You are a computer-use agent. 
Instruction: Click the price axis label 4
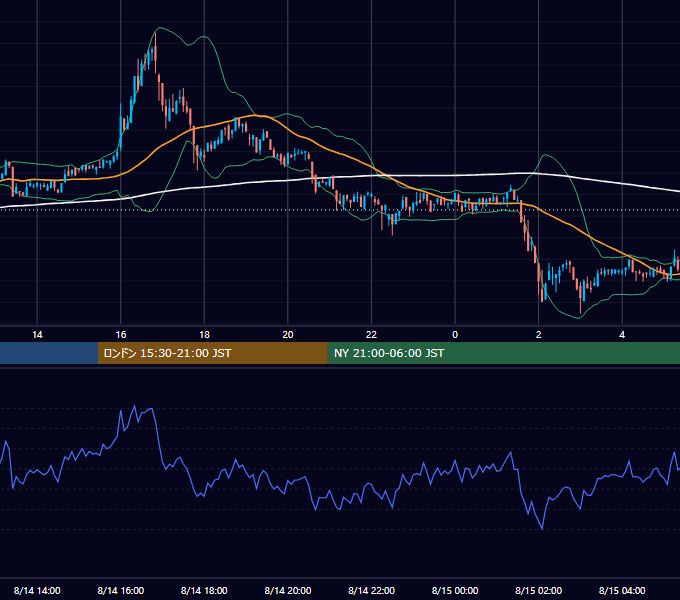622,335
